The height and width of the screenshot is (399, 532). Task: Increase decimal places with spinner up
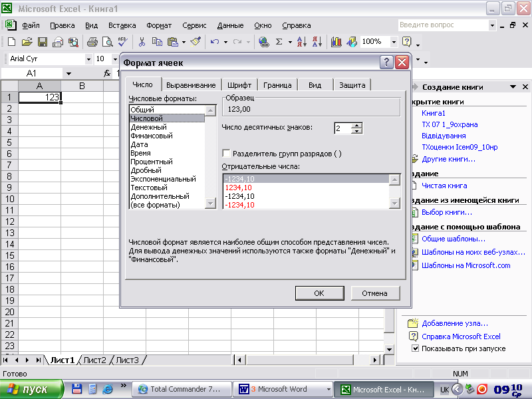(356, 126)
